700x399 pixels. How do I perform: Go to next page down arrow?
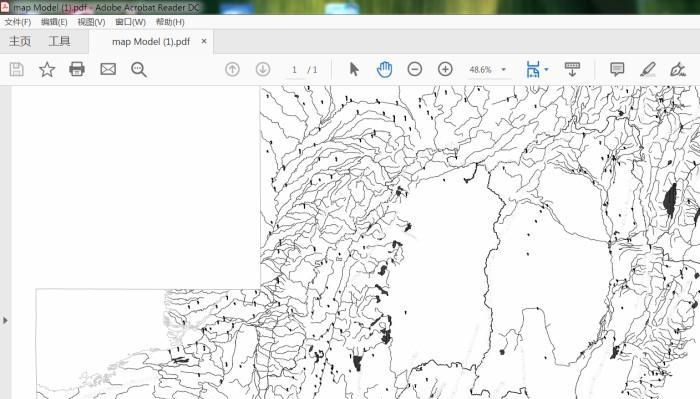coord(263,69)
